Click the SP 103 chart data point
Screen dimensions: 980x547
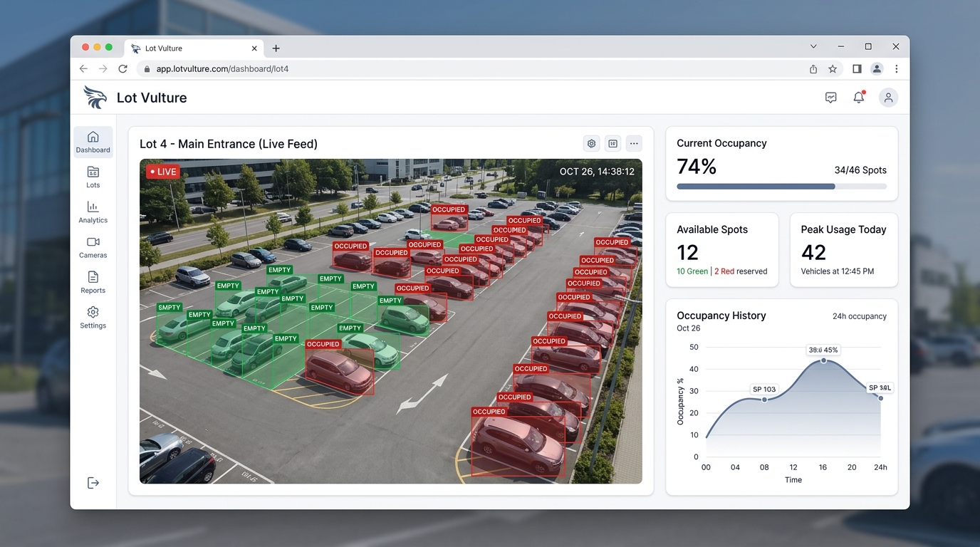click(x=764, y=400)
